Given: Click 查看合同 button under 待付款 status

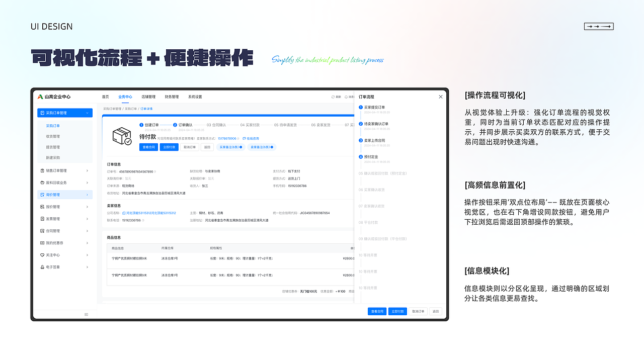Looking at the screenshot, I should pos(148,147).
